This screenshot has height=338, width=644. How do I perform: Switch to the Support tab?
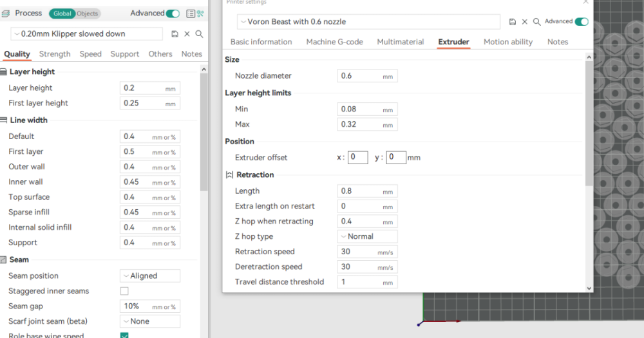point(124,54)
